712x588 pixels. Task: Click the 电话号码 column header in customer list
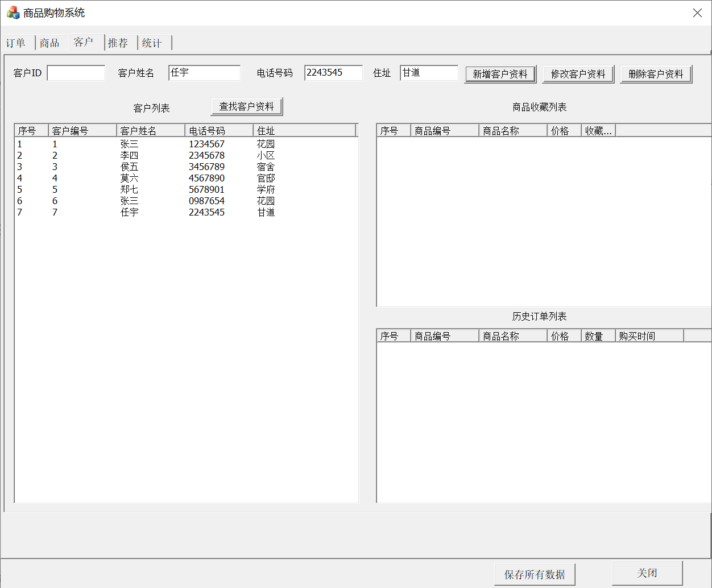(218, 131)
